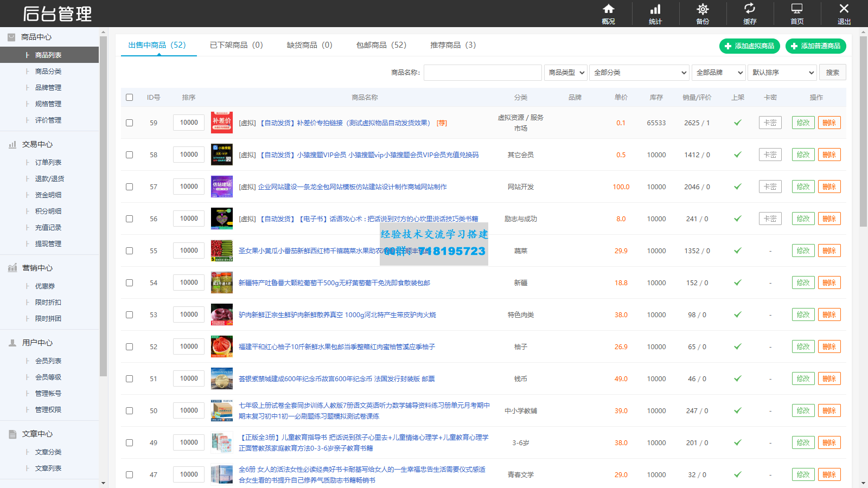Switch to the 推荐商品 tab
Screen dimensions: 868x488
[x=452, y=45]
